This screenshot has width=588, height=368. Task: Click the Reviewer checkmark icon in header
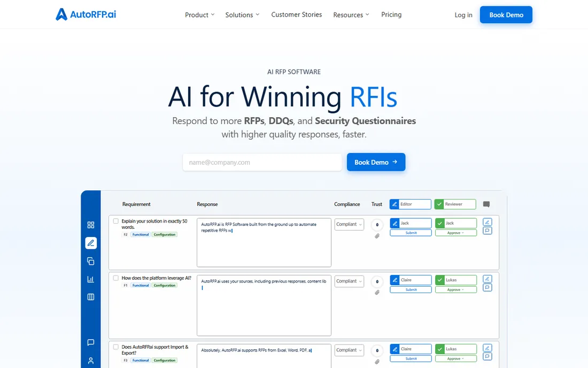(x=439, y=204)
